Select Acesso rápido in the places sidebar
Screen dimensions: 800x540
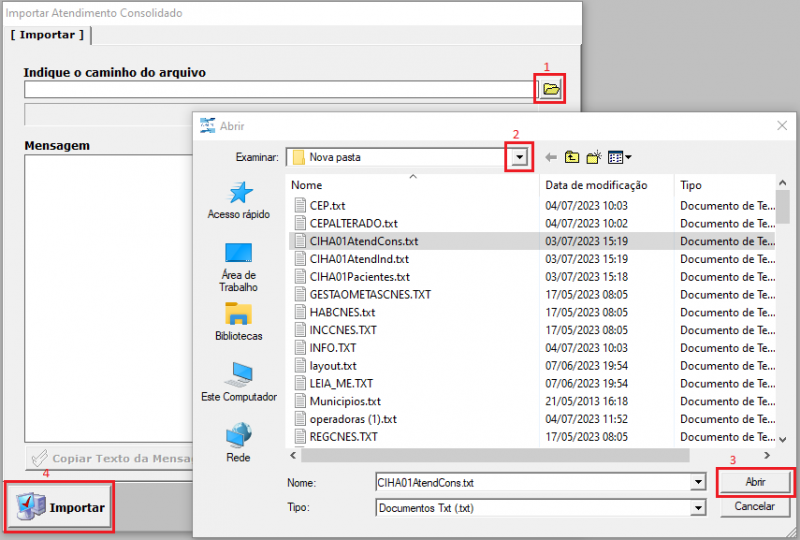tap(239, 200)
